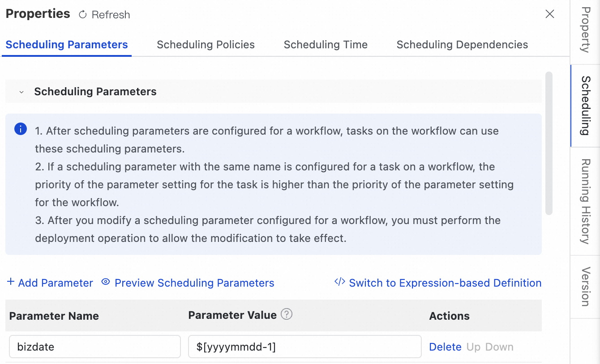Click the Refresh icon beside Properties

click(x=82, y=15)
